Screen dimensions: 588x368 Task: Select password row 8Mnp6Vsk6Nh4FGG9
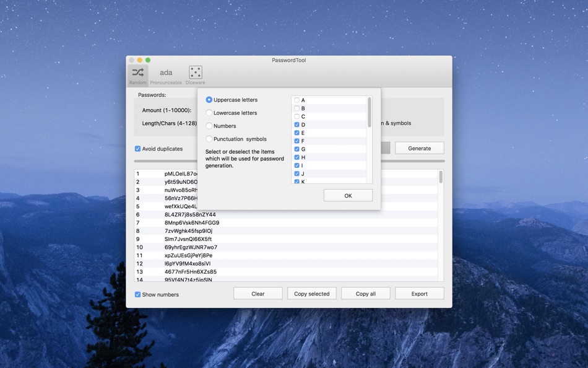click(x=286, y=222)
